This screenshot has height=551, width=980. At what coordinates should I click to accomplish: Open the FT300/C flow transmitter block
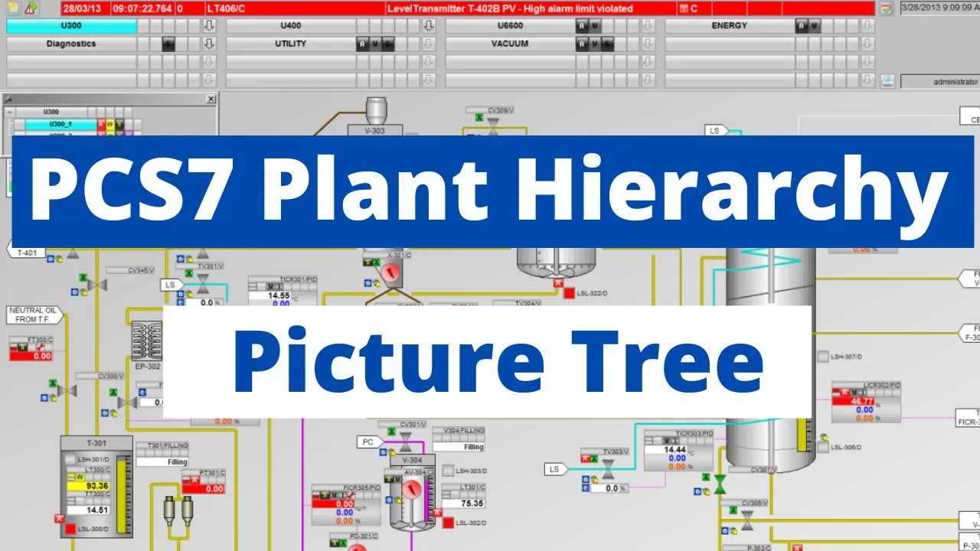pos(31,348)
